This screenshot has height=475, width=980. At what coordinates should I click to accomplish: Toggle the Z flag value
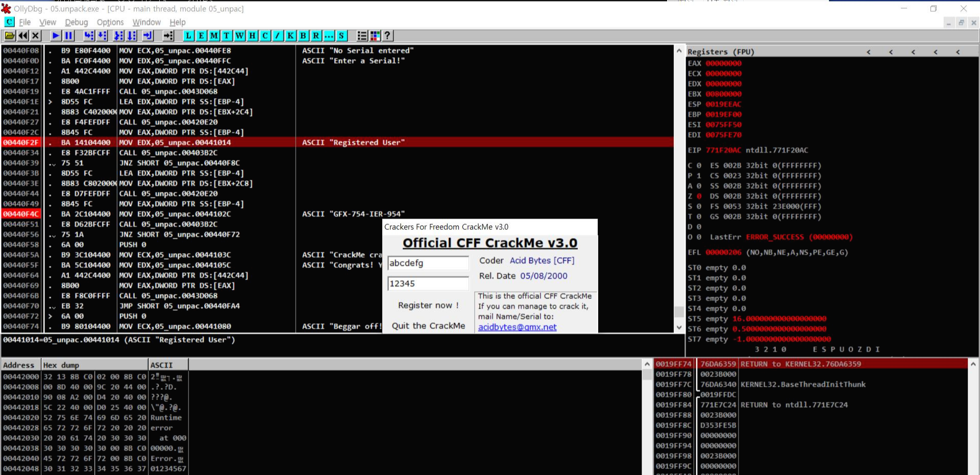(x=699, y=196)
